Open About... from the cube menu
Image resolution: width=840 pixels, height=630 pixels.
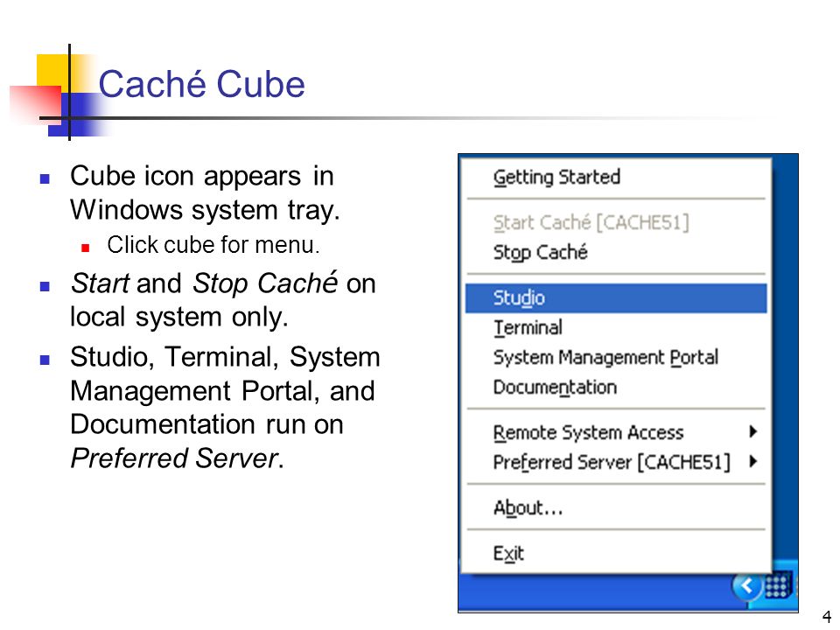point(615,507)
